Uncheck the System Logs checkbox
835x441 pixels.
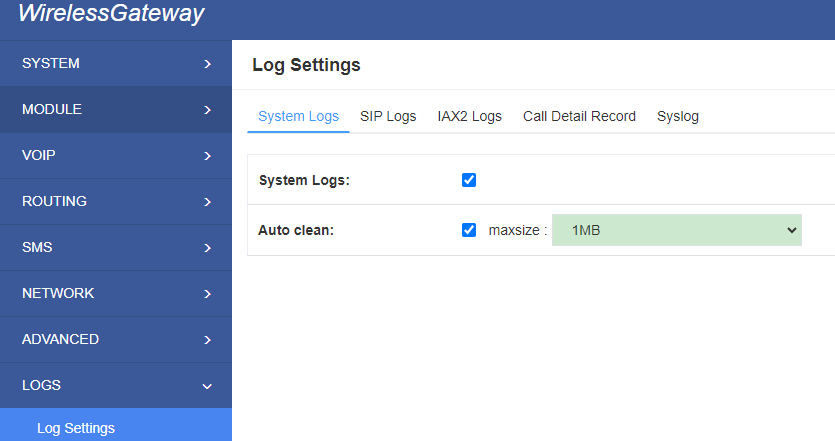[469, 180]
